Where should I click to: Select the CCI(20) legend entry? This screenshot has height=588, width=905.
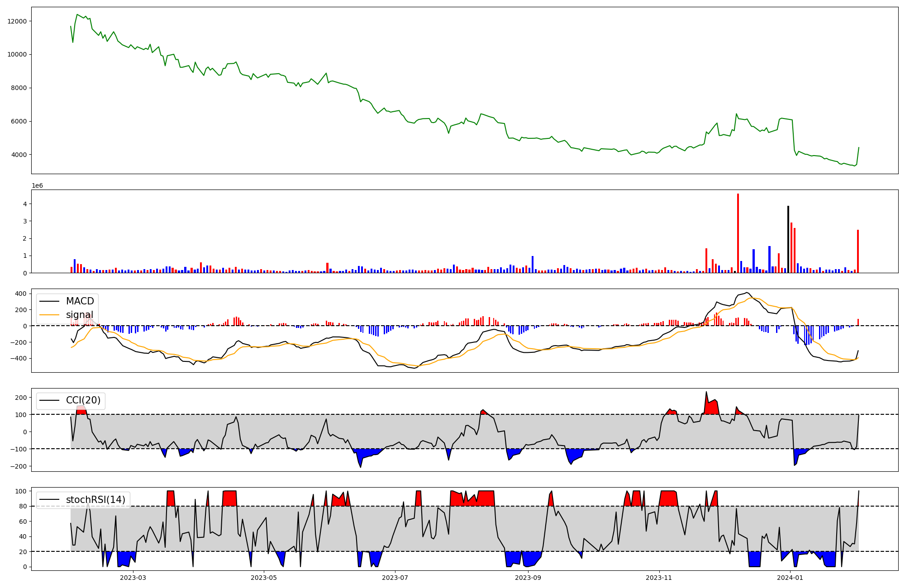(83, 400)
